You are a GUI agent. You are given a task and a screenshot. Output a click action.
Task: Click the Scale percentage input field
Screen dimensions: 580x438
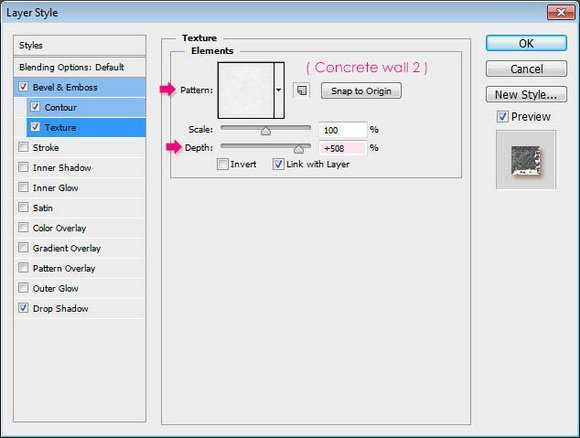[x=343, y=130]
